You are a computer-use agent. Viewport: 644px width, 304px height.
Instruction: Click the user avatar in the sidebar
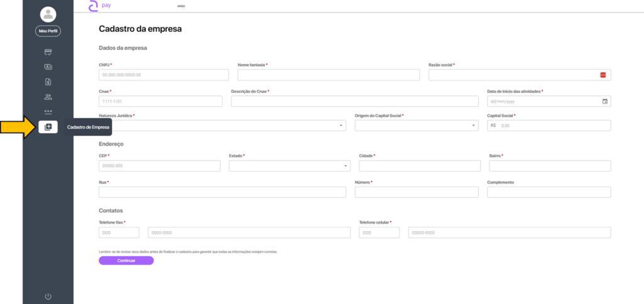[x=48, y=14]
